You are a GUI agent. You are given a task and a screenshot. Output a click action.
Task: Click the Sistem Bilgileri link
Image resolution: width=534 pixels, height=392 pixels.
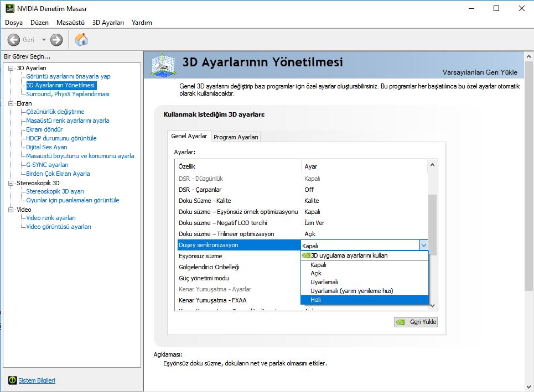point(37,380)
